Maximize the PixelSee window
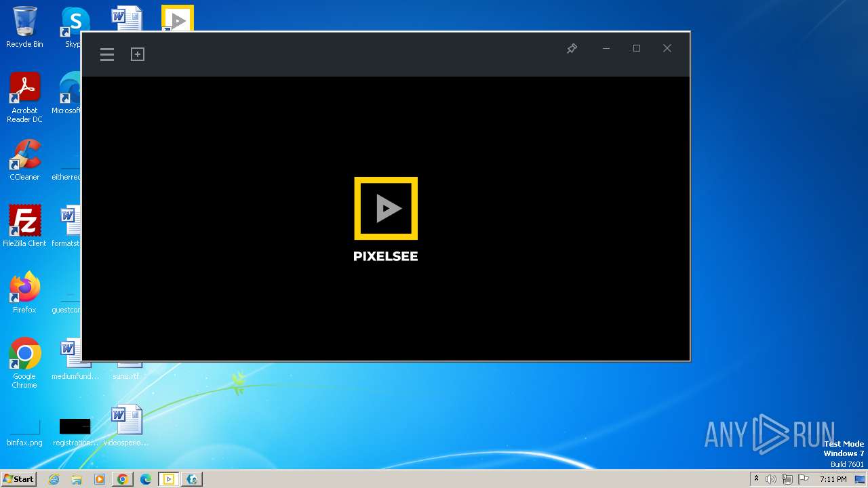Image resolution: width=868 pixels, height=488 pixels. [637, 48]
